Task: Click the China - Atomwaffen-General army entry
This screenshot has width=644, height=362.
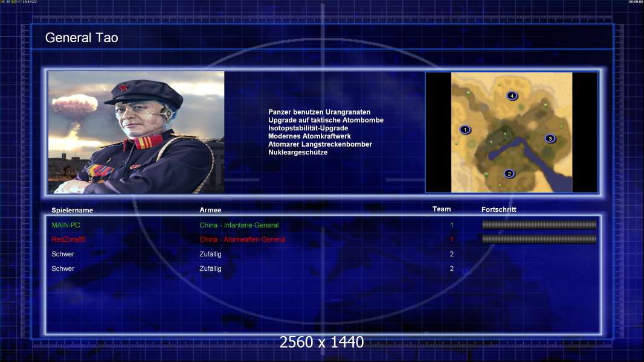Action: pos(242,240)
